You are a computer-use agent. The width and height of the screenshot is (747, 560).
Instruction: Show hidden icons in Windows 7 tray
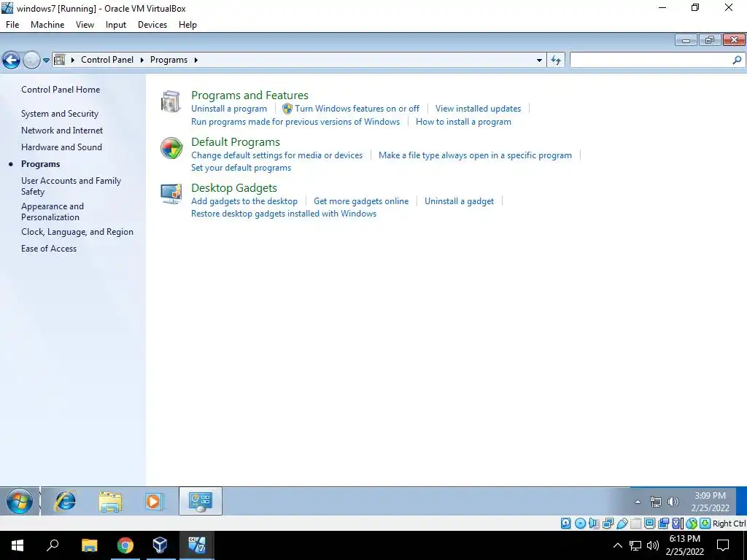coord(638,502)
